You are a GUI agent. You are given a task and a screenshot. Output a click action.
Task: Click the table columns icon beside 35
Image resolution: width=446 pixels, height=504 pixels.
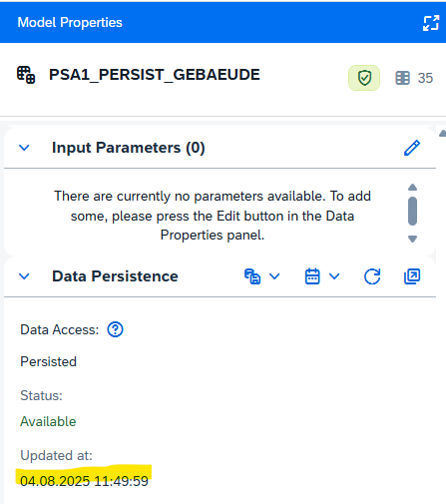coord(402,78)
